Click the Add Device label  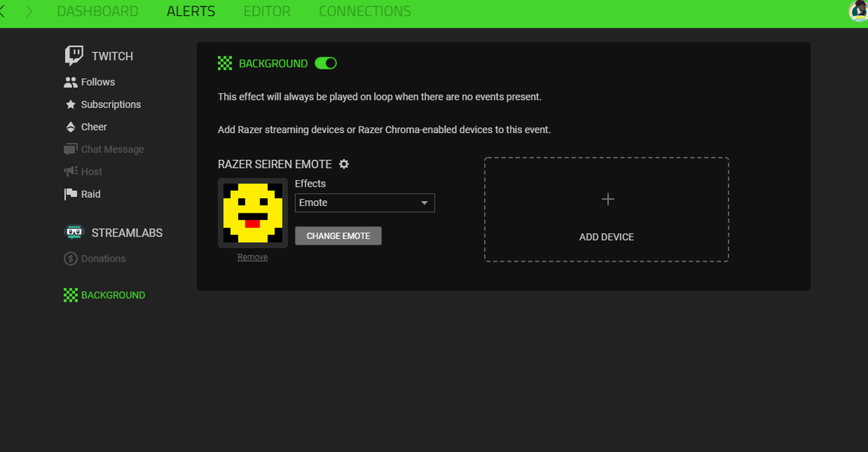(x=606, y=237)
